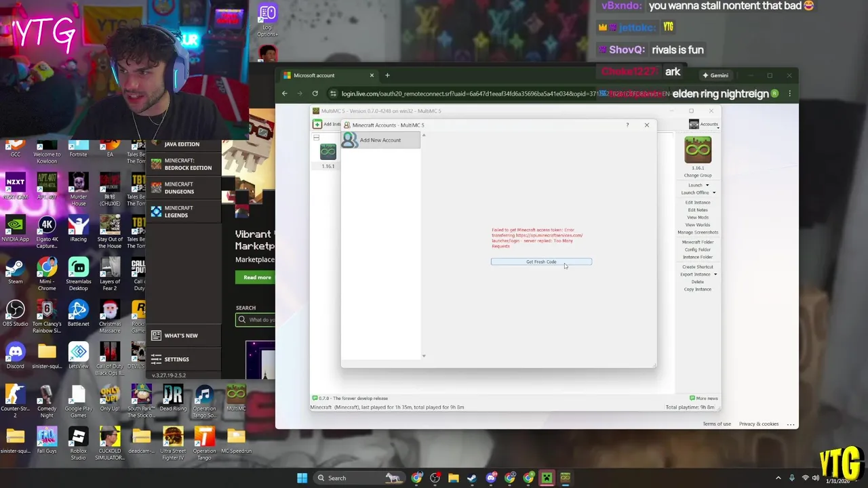The image size is (868, 488).
Task: Click Copy Instance in MultiMC sidebar
Action: tap(698, 289)
